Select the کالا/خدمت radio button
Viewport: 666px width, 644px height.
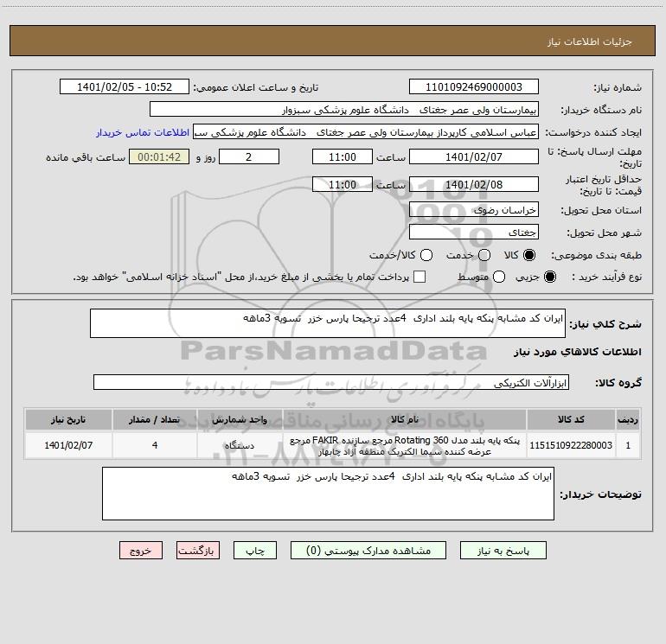pos(426,255)
